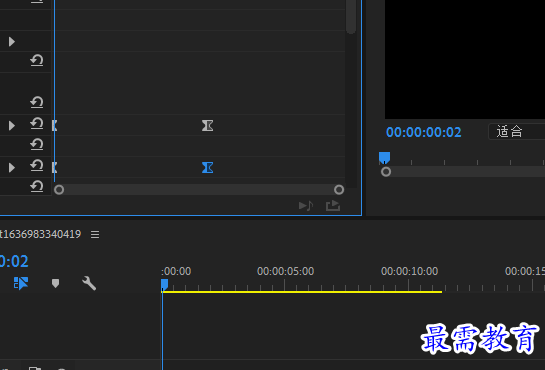Reset parameter in row with gray keyframe
545x370 pixels.
coord(36,123)
